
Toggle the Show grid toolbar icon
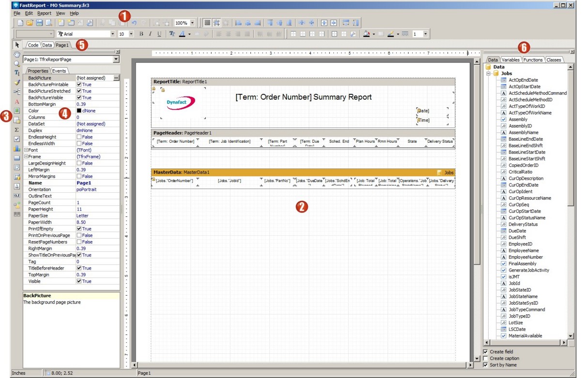coord(207,23)
